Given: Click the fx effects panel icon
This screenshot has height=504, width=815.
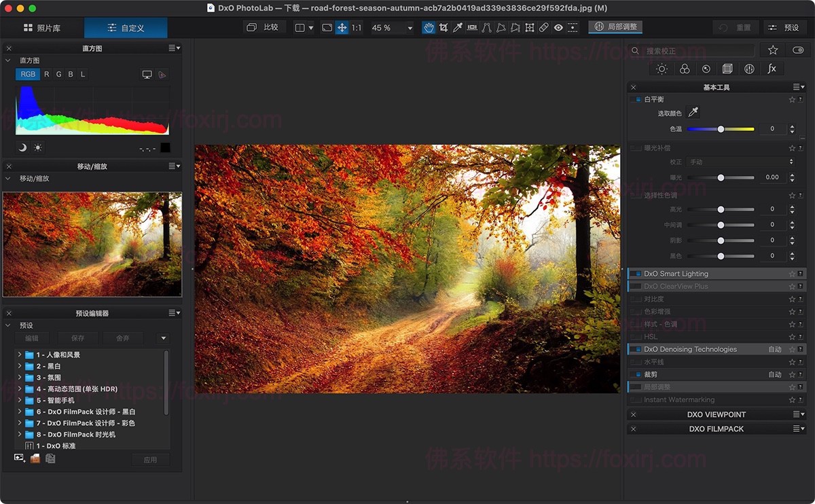Looking at the screenshot, I should (772, 68).
